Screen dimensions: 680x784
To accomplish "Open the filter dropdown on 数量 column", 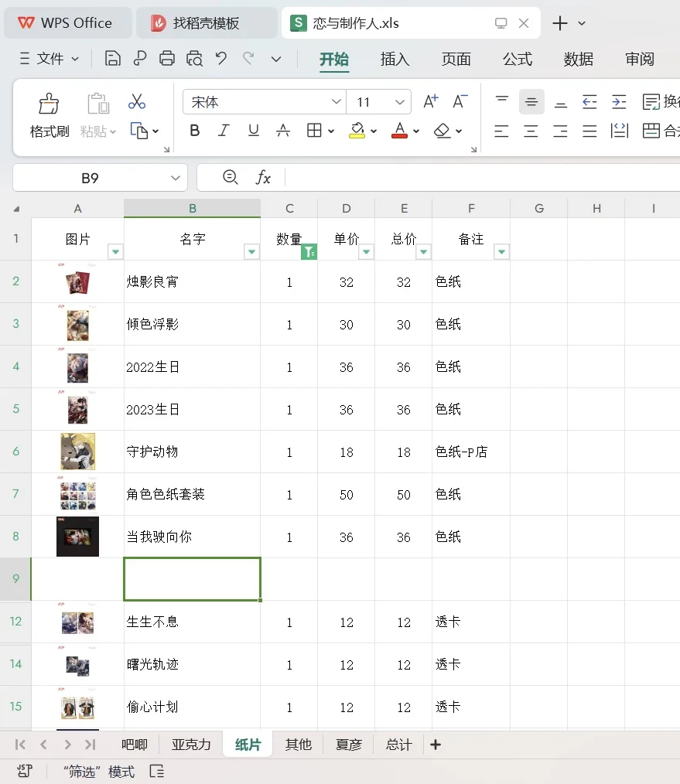I will click(x=309, y=252).
